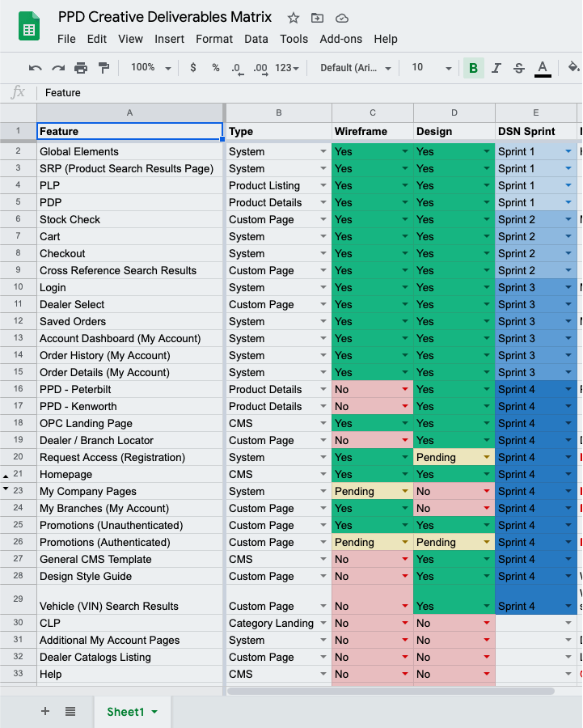
Task: Open the Sheet1 tab options arrow
Action: [x=154, y=712]
